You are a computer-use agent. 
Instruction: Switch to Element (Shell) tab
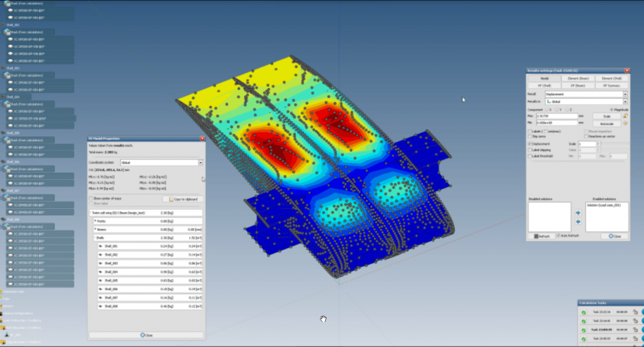[612, 78]
